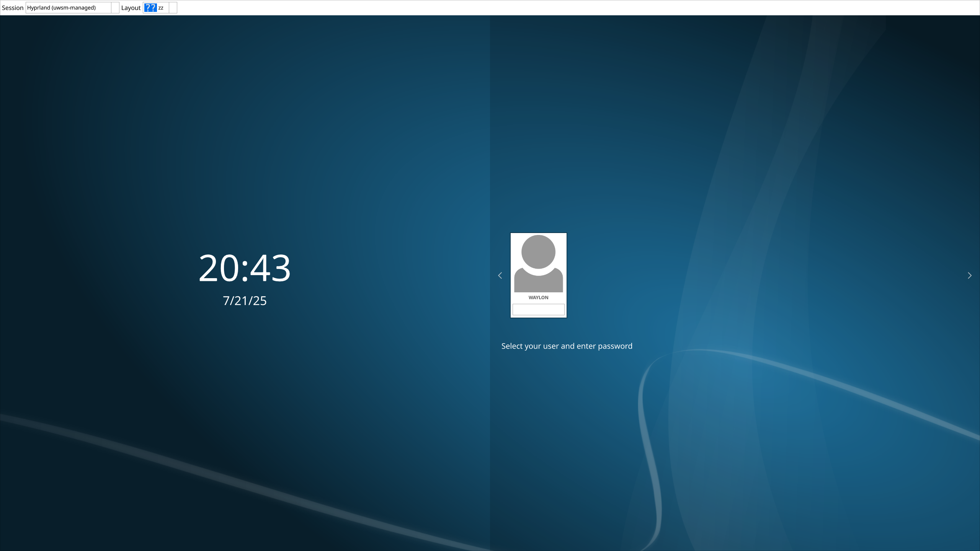
Task: Click the avatar's shoulders shape
Action: 538,284
